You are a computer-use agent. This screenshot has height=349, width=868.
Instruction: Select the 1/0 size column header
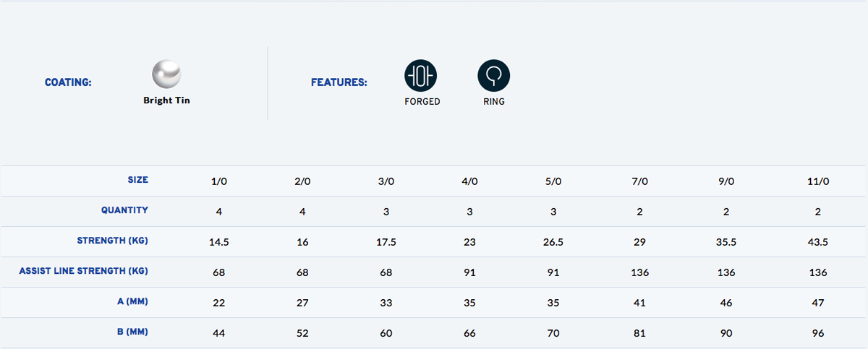click(219, 181)
